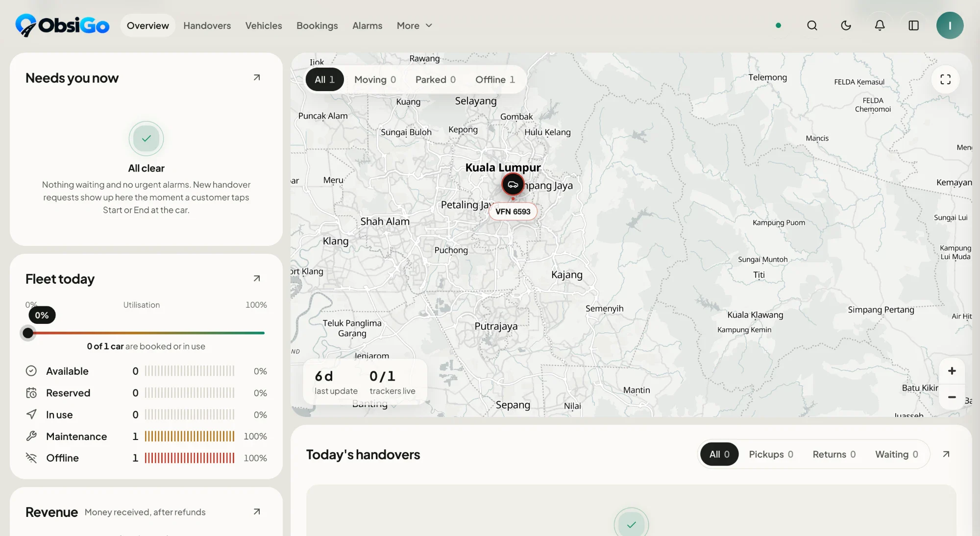Expand the map to fullscreen
Viewport: 980px width, 536px height.
(x=945, y=79)
